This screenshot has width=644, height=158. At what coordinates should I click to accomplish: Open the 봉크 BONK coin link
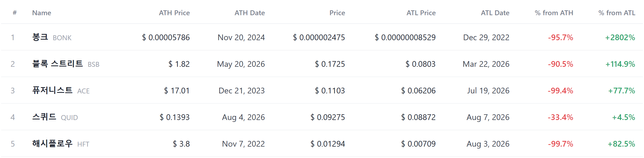click(x=52, y=37)
